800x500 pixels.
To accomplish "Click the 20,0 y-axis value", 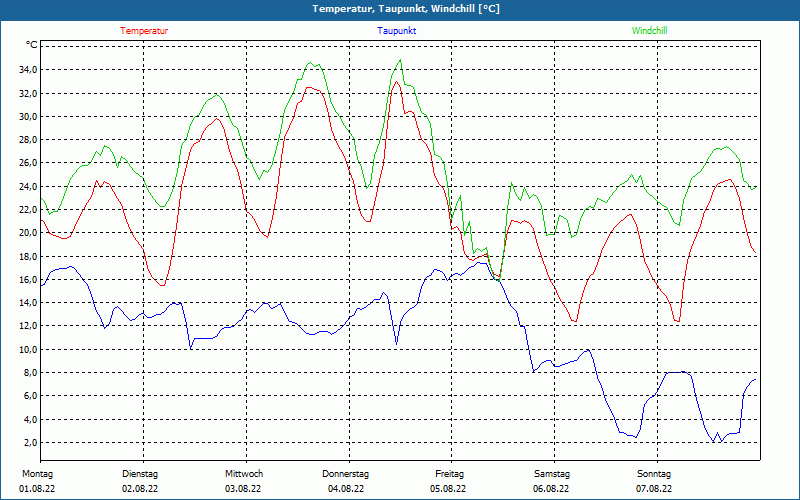I will click(28, 233).
